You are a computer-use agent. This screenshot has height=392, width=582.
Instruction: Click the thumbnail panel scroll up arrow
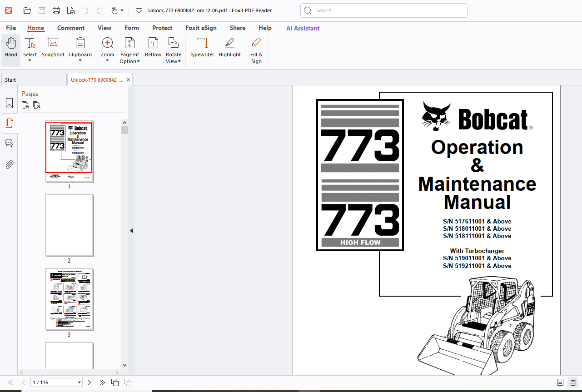coord(125,122)
